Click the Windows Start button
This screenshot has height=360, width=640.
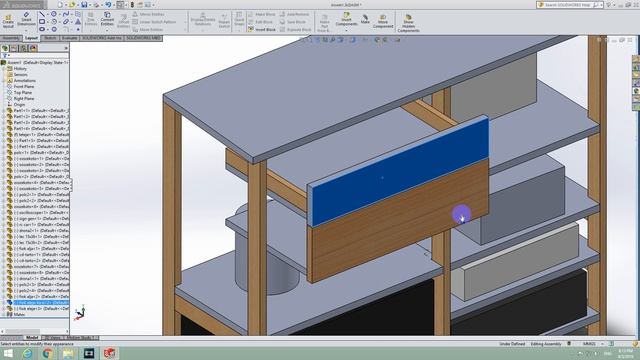(x=8, y=353)
